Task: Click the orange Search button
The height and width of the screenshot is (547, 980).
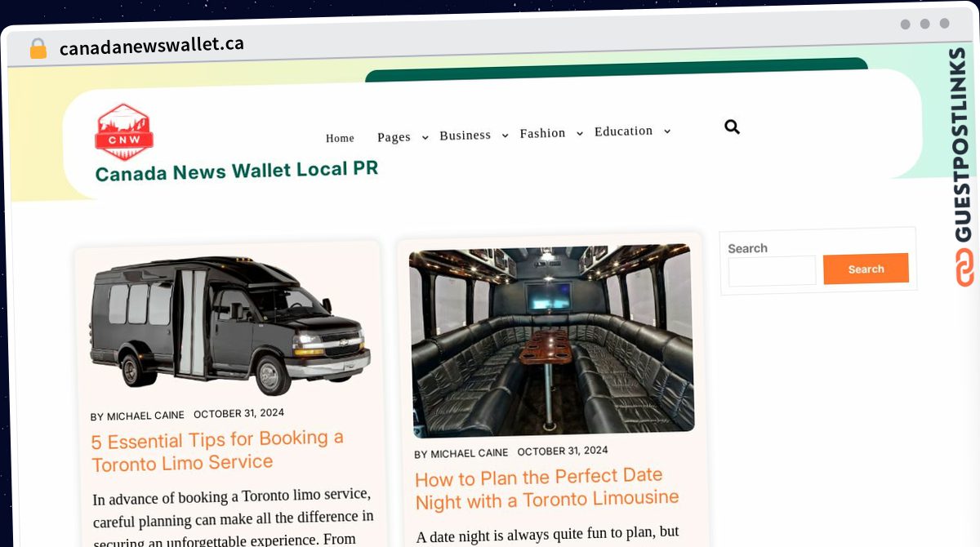Action: coord(866,269)
